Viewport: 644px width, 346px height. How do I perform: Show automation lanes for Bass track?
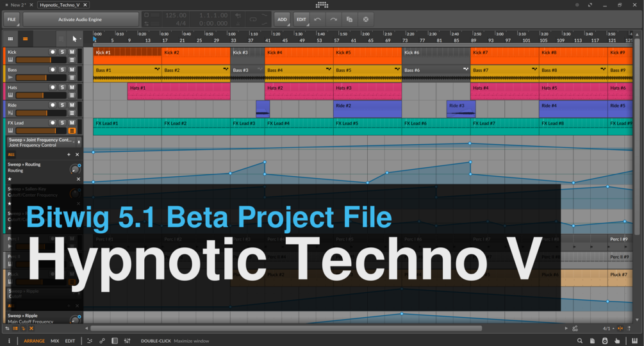click(x=72, y=78)
